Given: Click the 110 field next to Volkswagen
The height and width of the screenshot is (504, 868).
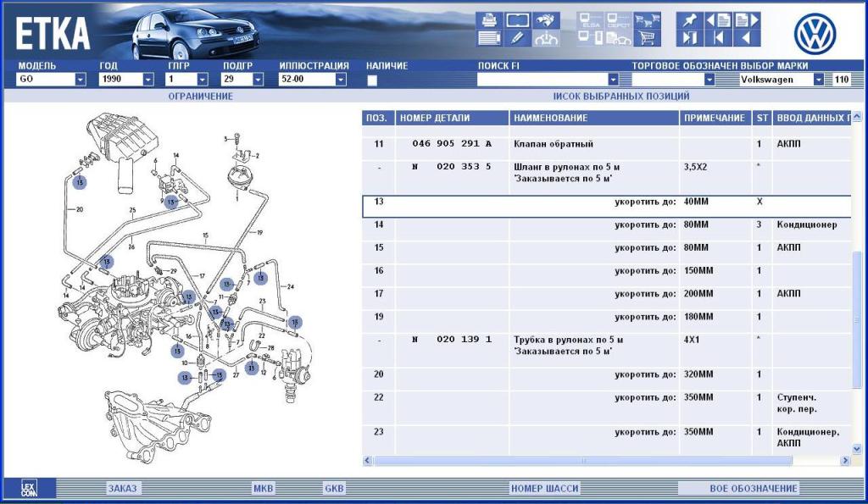Looking at the screenshot, I should click(842, 80).
